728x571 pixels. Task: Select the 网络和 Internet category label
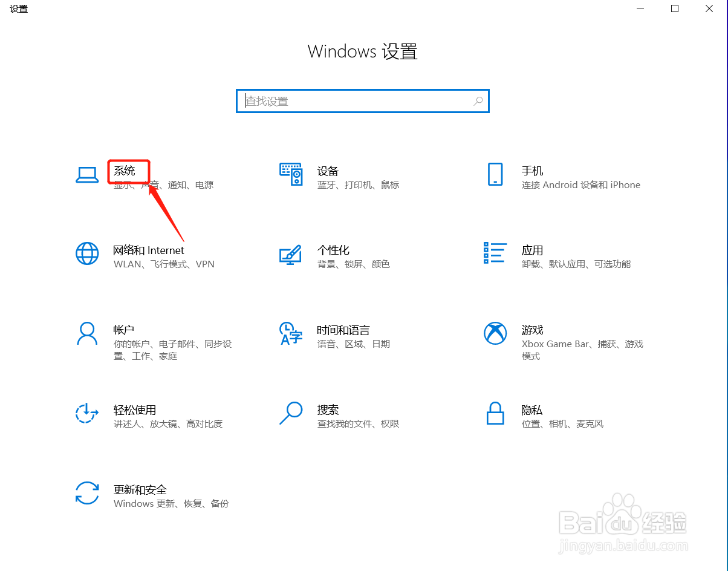pyautogui.click(x=148, y=250)
